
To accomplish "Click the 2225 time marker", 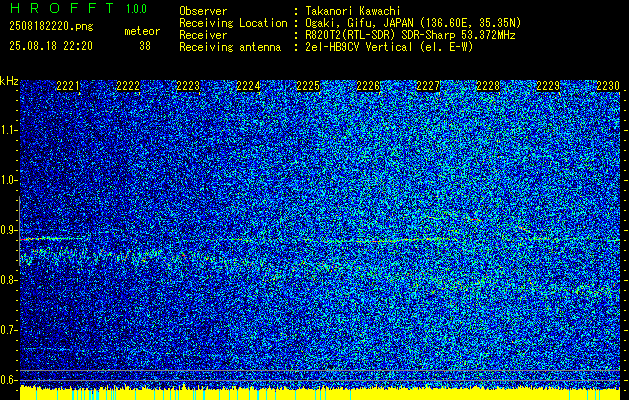I will [x=308, y=86].
